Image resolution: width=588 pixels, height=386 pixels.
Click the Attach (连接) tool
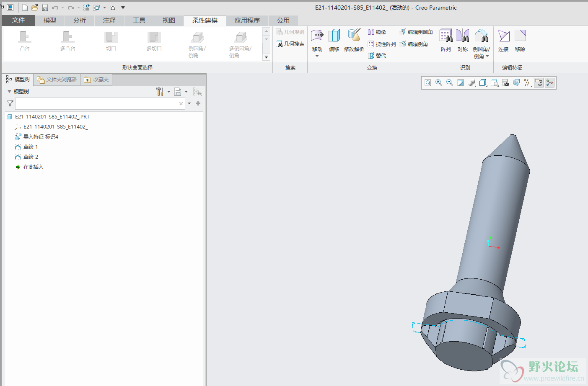pos(503,40)
